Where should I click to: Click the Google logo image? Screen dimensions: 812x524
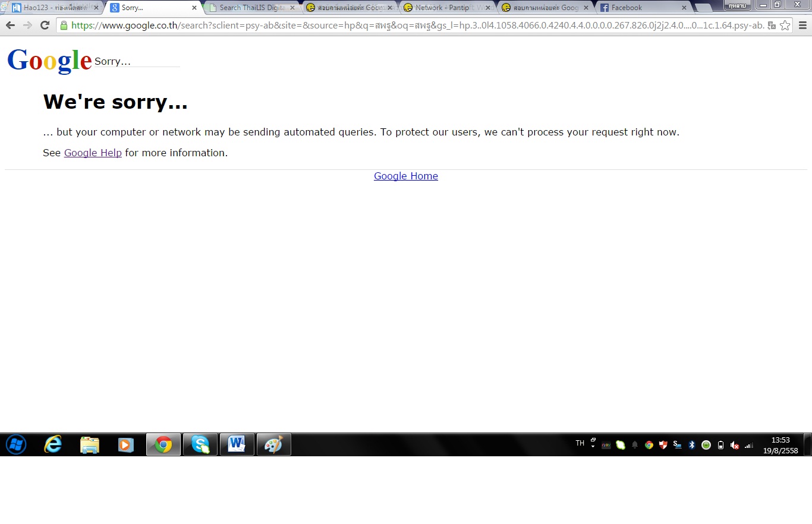coord(49,60)
